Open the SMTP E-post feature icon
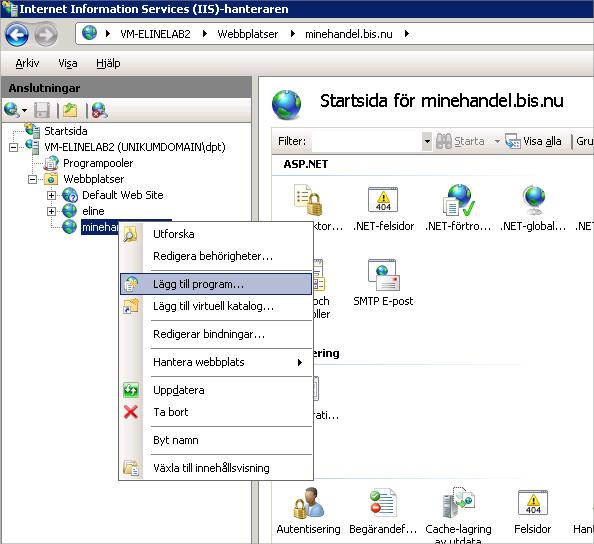This screenshot has height=544, width=594. click(x=383, y=275)
